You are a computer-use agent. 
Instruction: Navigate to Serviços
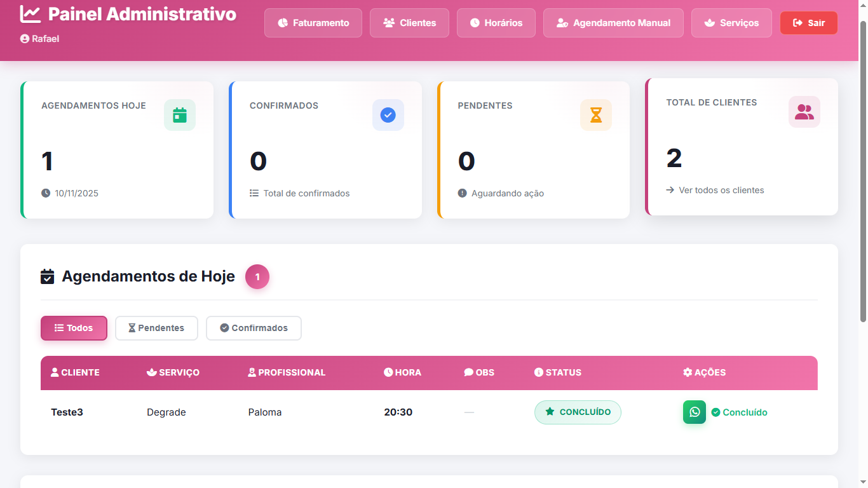pyautogui.click(x=731, y=23)
